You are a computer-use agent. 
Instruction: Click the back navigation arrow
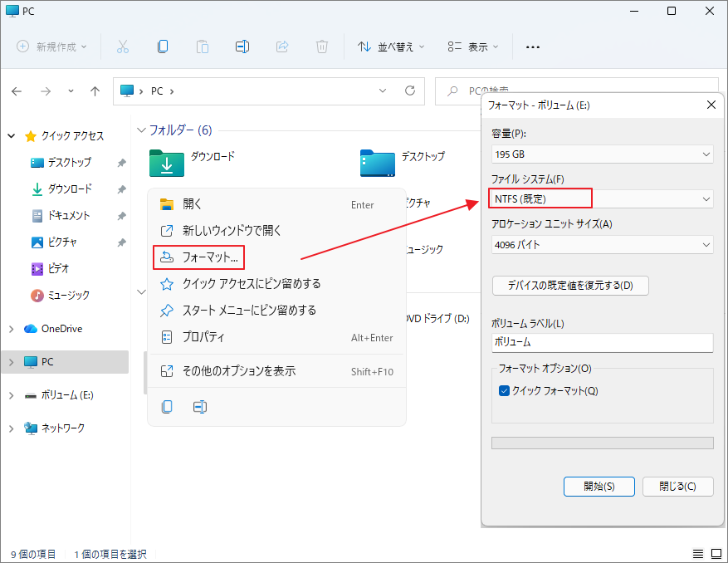17,91
